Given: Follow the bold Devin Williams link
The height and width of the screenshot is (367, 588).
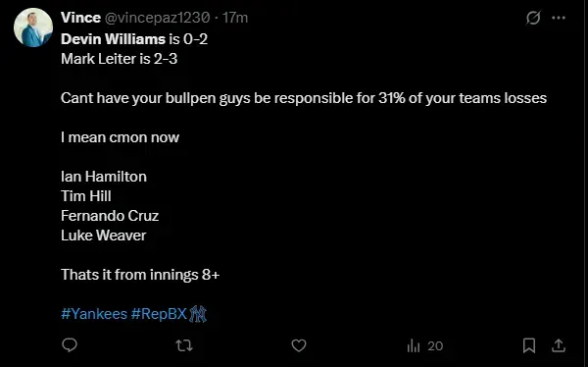Looking at the screenshot, I should click(113, 39).
